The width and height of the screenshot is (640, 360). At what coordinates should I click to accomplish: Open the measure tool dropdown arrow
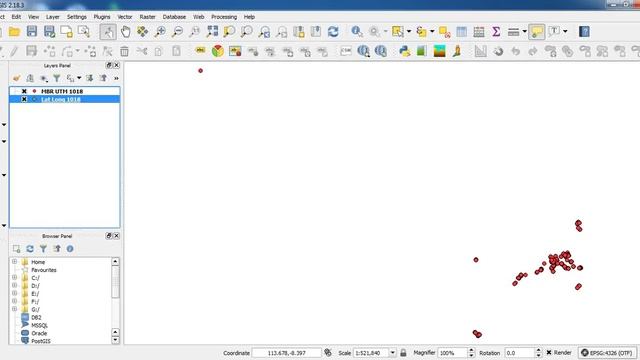524,32
